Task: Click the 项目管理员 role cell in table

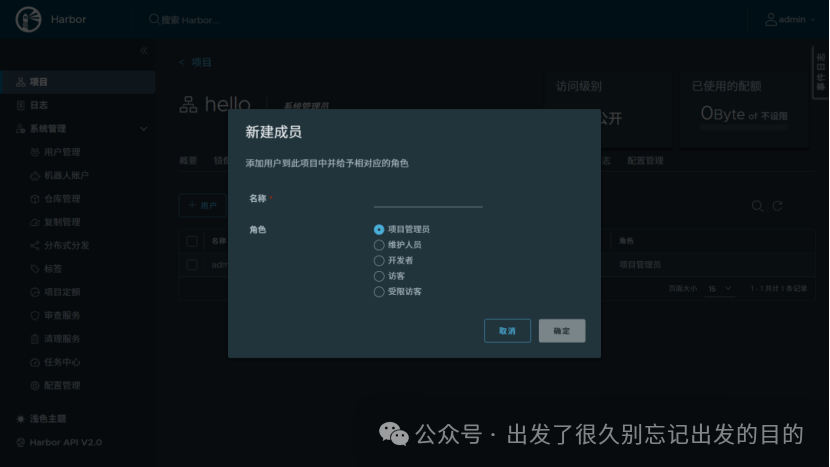Action: click(x=639, y=265)
